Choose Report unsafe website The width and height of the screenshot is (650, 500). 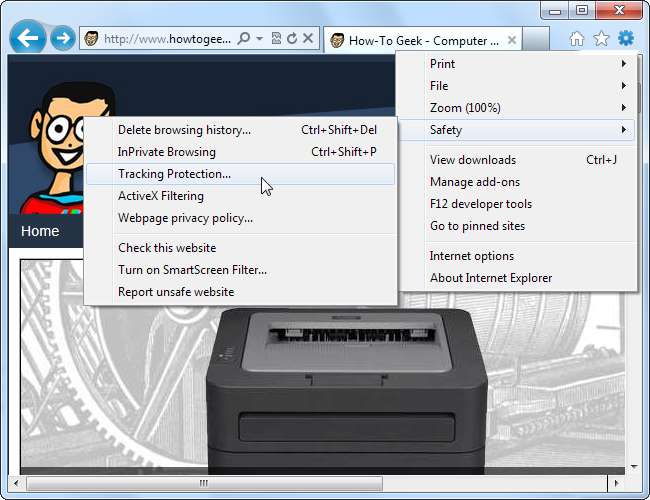240,291
